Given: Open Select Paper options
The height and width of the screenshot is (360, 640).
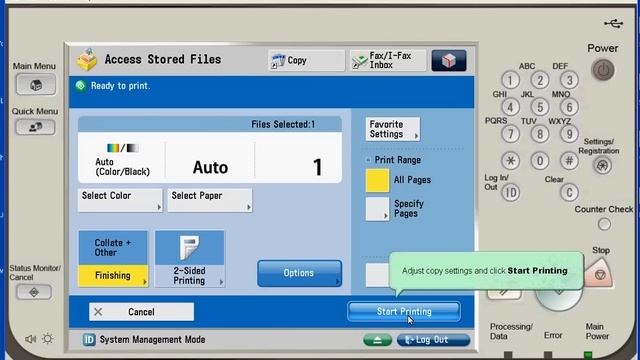Looking at the screenshot, I should point(209,200).
